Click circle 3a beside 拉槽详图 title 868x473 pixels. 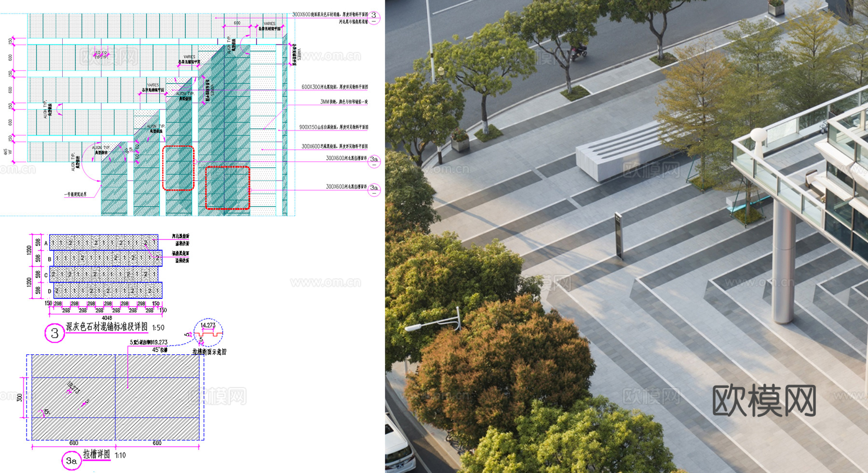click(71, 461)
